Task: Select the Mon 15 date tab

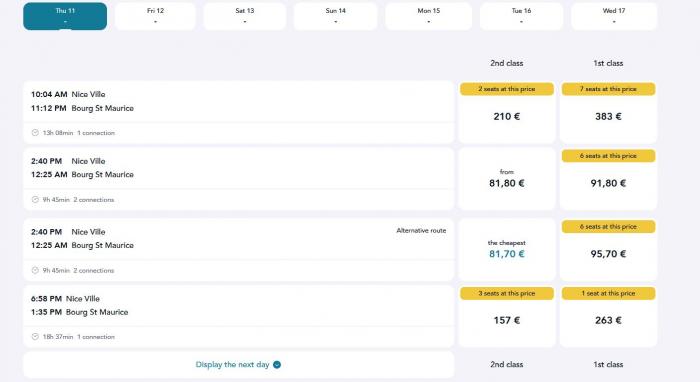Action: (x=429, y=16)
